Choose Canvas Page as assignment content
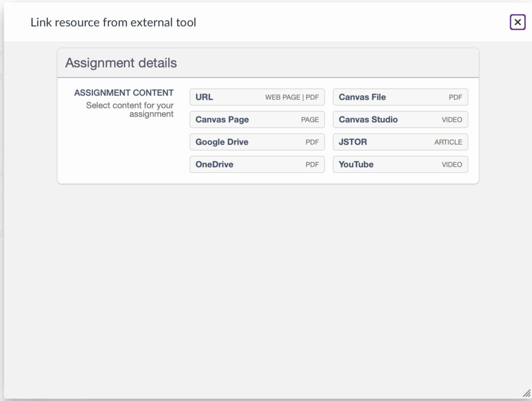Viewport: 532px width, 401px height. tap(257, 119)
